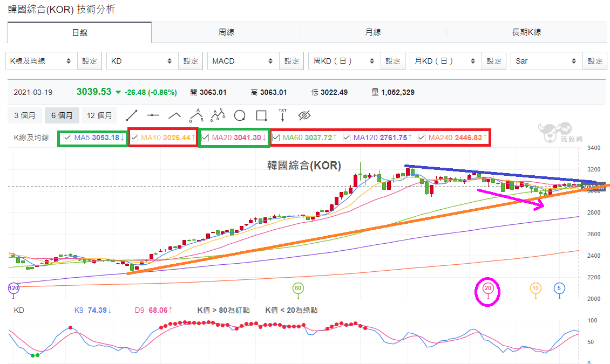This screenshot has height=364, width=610.
Task: Click 設定 next to 月KD(日) dropdown
Action: point(494,61)
